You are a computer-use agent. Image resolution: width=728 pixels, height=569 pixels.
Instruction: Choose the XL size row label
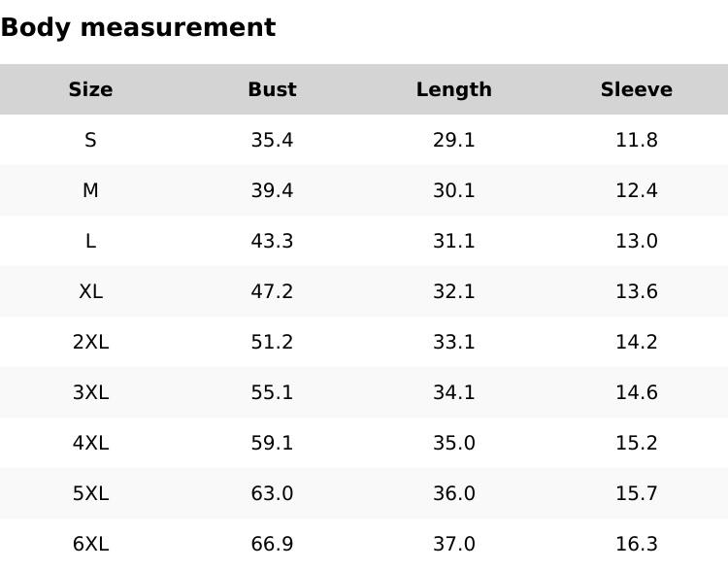coord(90,291)
